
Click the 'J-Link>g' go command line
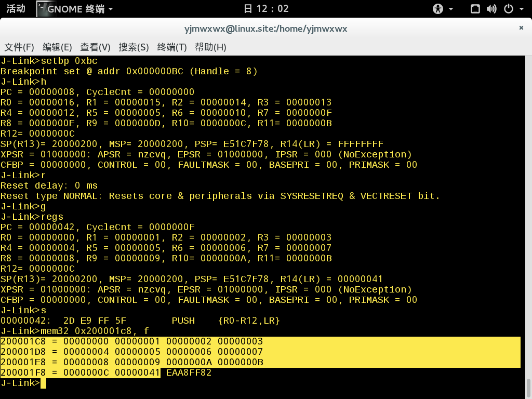point(23,206)
